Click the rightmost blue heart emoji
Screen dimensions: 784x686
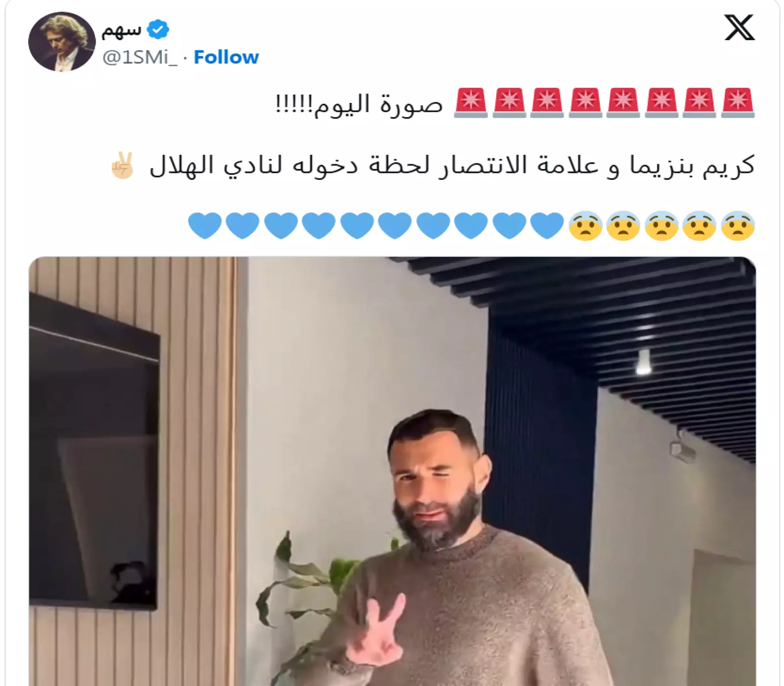click(547, 225)
